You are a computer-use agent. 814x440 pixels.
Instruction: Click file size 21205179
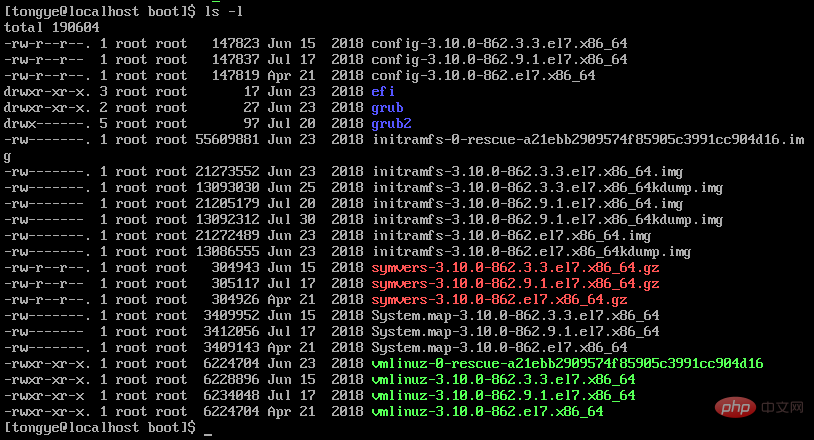tap(227, 204)
